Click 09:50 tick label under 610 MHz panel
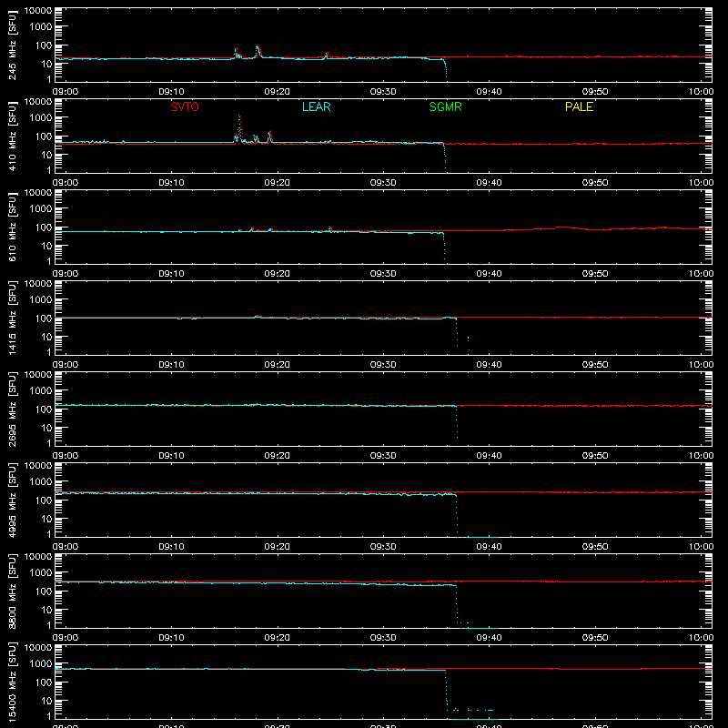The image size is (728, 728). coord(595,274)
